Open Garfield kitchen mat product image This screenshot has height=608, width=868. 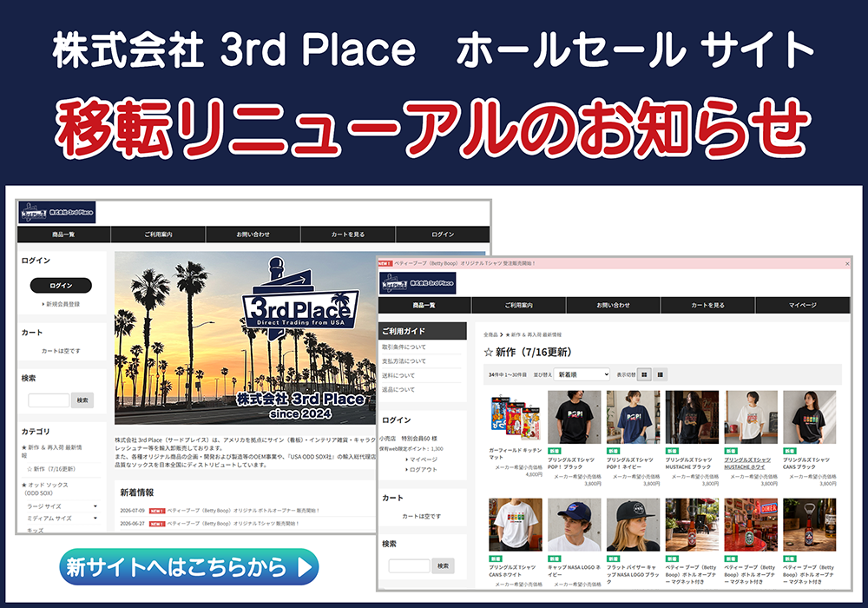(516, 417)
